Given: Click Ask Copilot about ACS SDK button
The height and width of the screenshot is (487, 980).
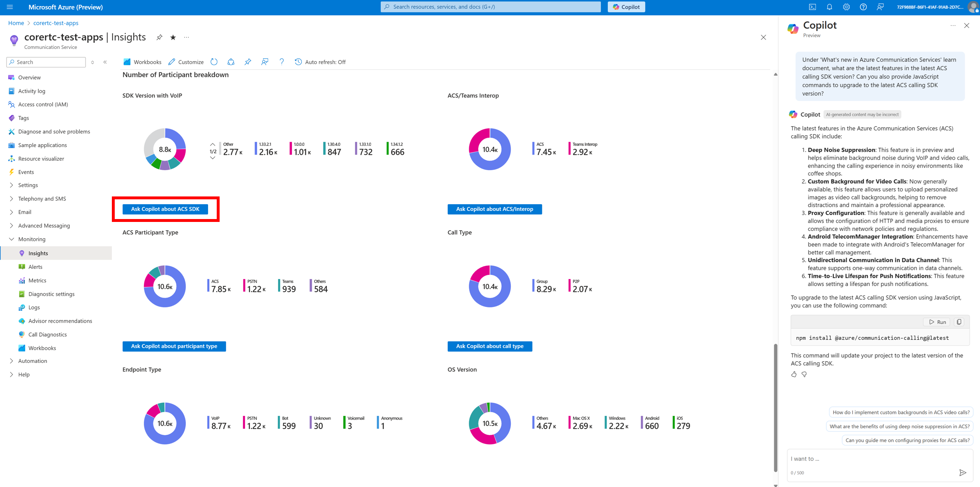Looking at the screenshot, I should click(165, 209).
